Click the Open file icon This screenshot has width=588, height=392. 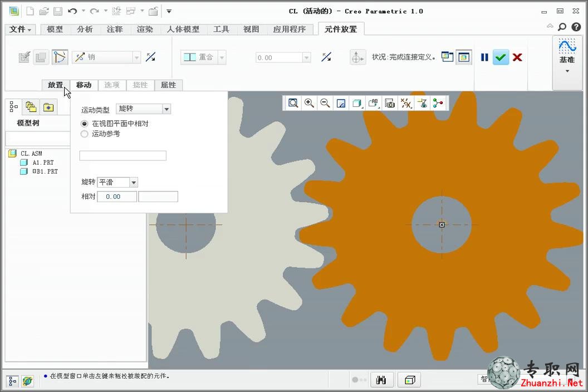pyautogui.click(x=44, y=11)
